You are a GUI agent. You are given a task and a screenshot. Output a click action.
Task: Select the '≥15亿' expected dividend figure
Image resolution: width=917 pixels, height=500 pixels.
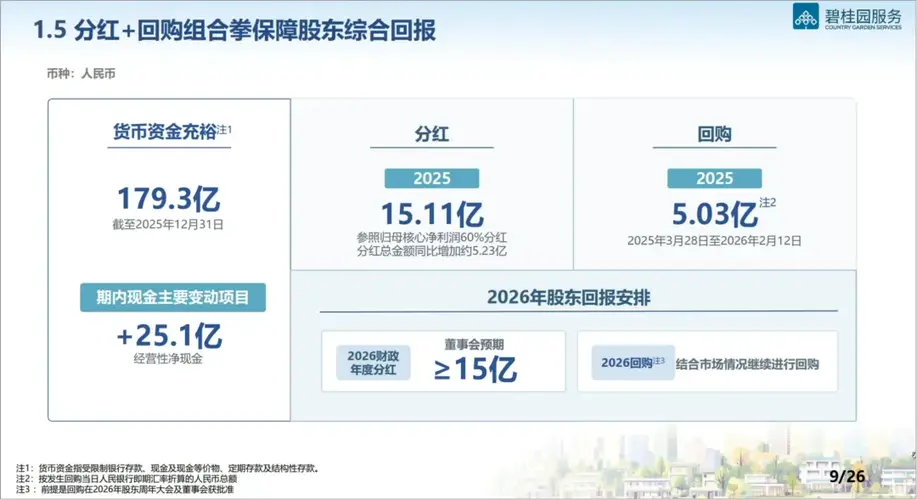[x=475, y=369]
